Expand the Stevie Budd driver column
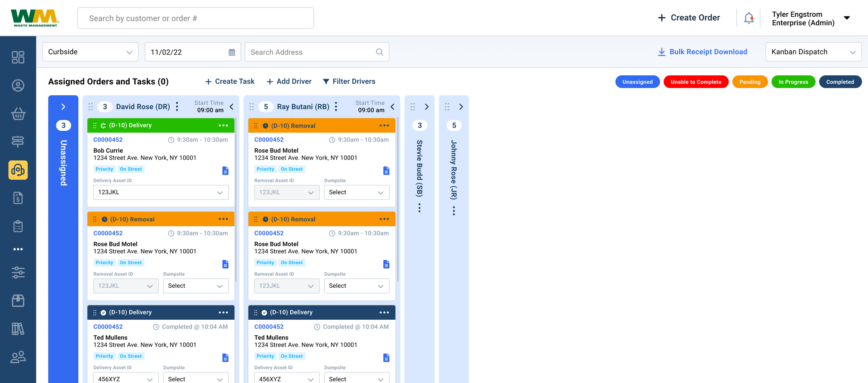This screenshot has width=868, height=383. click(x=427, y=107)
